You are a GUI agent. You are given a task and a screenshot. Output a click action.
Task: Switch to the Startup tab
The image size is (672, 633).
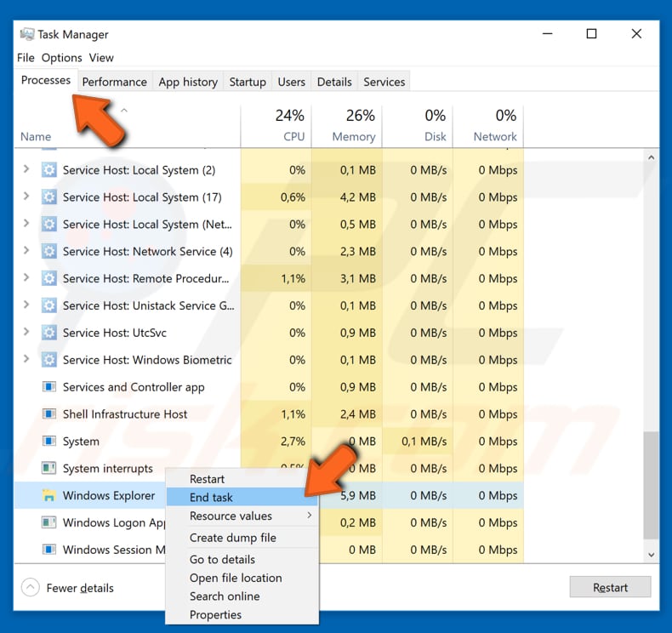click(248, 82)
